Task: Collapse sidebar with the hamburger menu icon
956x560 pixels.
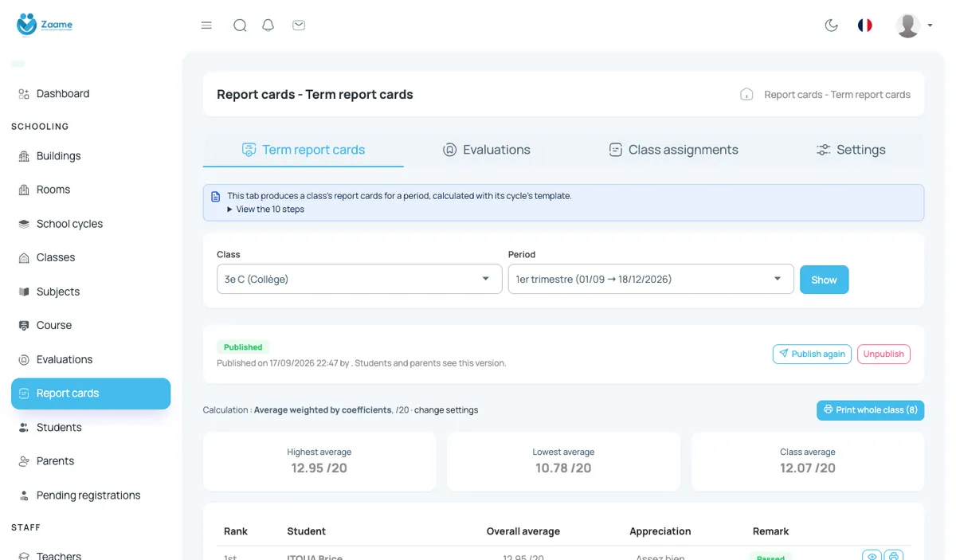Action: (x=206, y=25)
